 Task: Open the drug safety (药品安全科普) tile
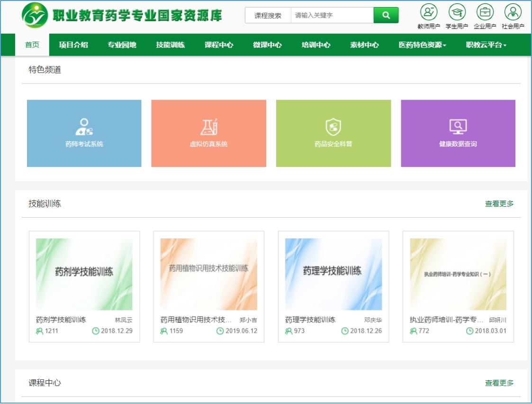pyautogui.click(x=334, y=133)
